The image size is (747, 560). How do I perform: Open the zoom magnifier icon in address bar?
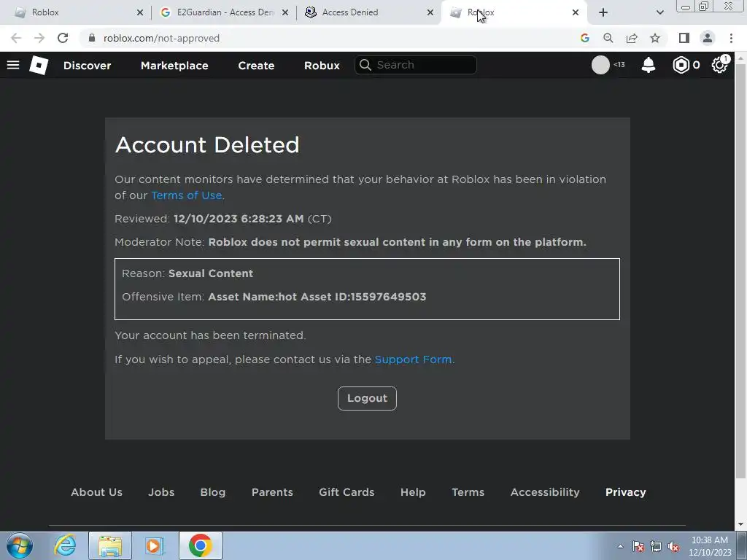coord(608,38)
